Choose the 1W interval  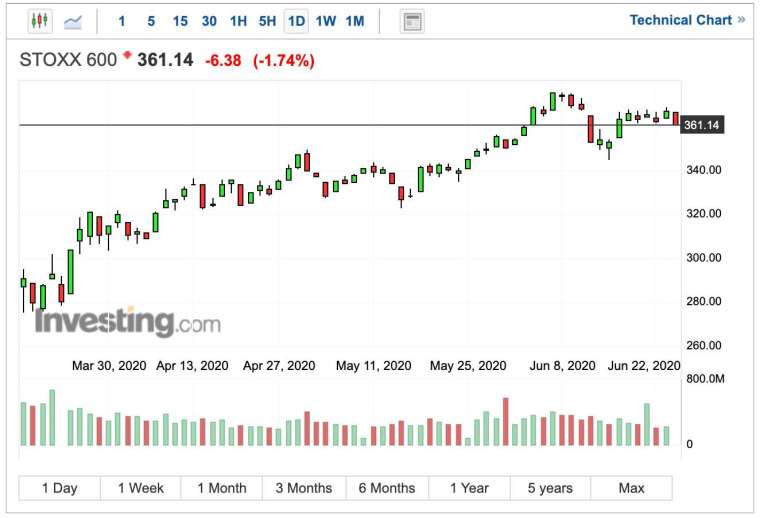[x=326, y=21]
